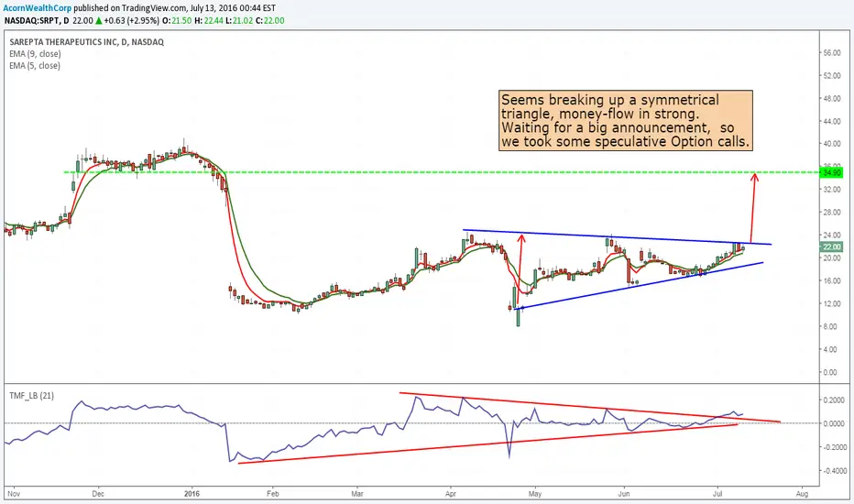
Task: Click the 2016 label on time axis
Action: [192, 494]
